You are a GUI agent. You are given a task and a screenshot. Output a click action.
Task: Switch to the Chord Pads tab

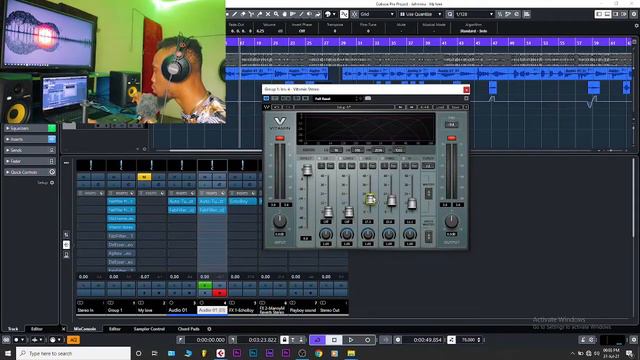(x=189, y=329)
